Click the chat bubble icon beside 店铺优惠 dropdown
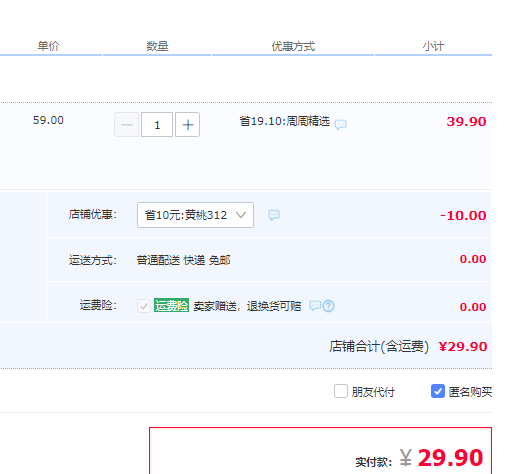The height and width of the screenshot is (474, 524). tap(274, 215)
